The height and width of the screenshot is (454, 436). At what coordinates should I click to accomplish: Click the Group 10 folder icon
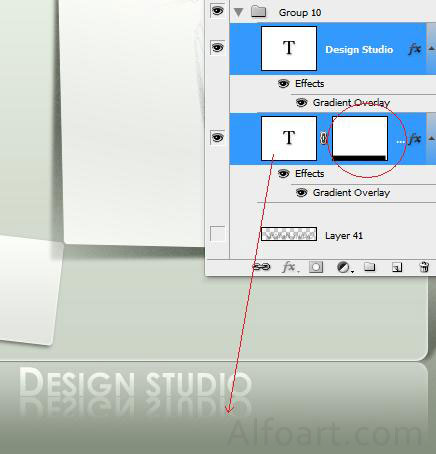point(258,12)
